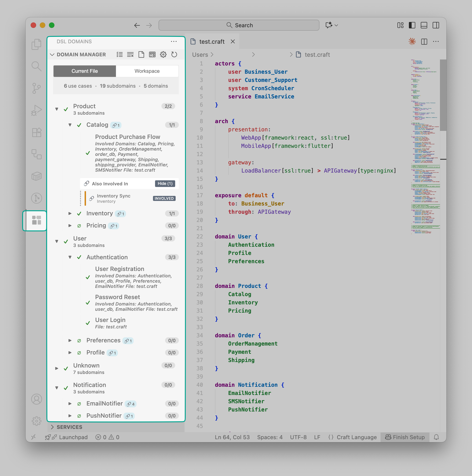Toggle the primary side bar
This screenshot has height=476, width=472.
pos(412,25)
